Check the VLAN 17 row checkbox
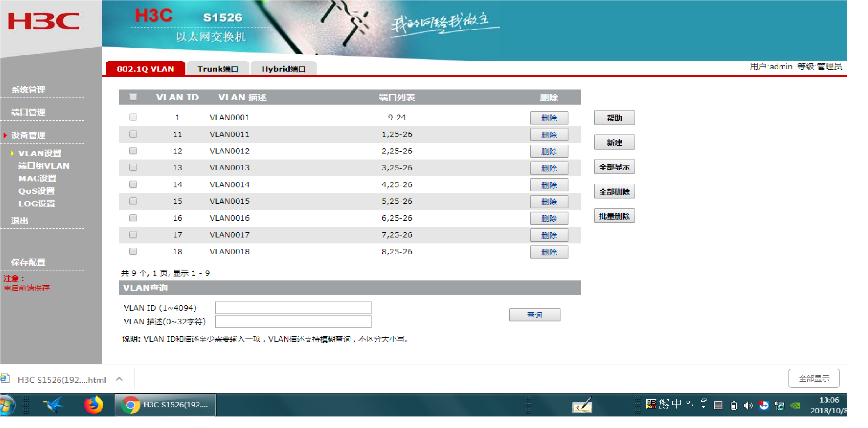This screenshot has height=428, width=868. 133,235
